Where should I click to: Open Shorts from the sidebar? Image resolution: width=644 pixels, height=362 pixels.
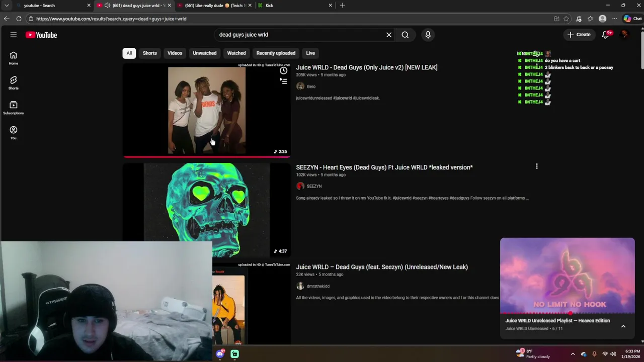coord(14,83)
